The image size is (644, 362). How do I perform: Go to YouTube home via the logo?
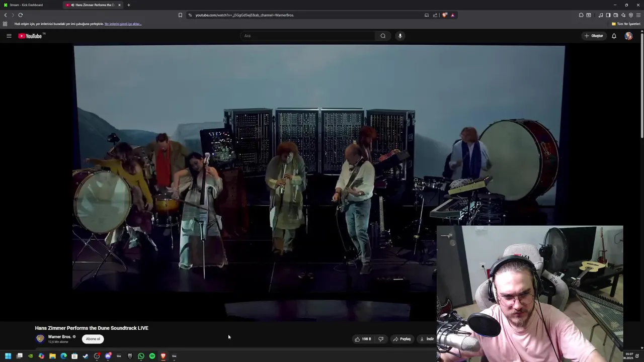tap(30, 36)
